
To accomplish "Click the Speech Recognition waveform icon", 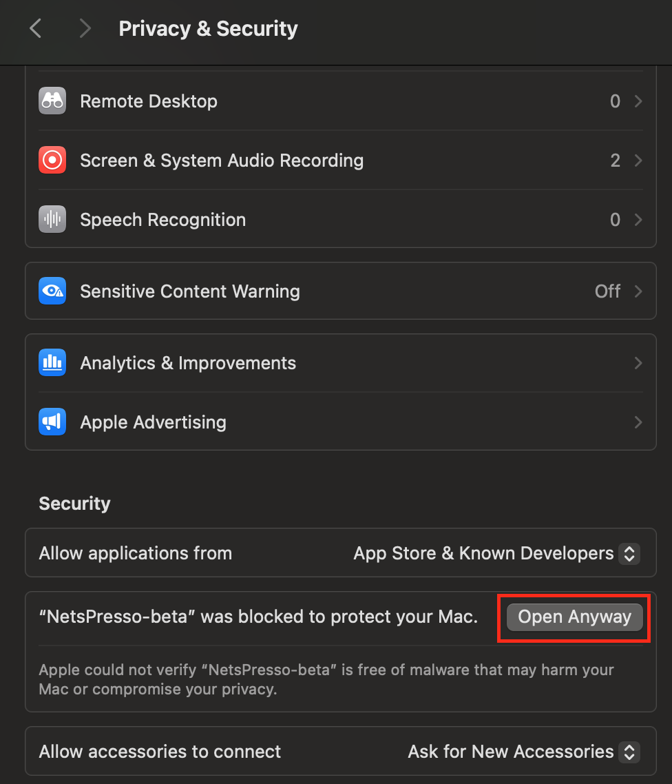I will coord(52,220).
